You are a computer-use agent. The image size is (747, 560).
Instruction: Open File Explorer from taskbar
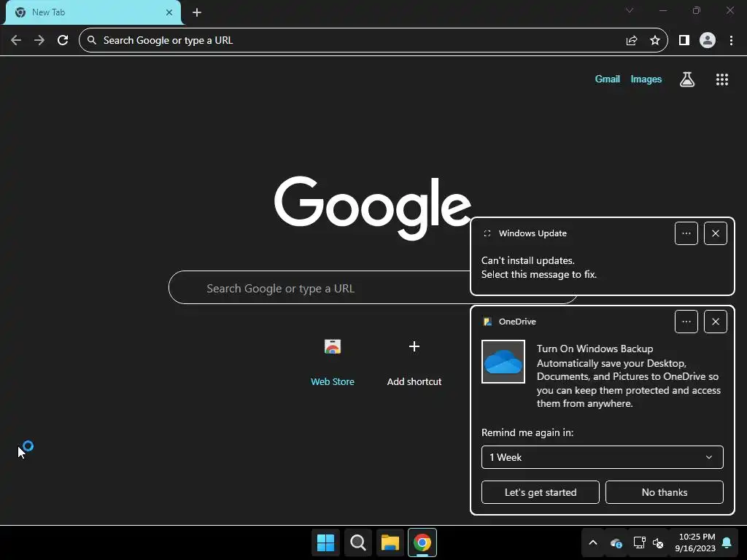coord(390,542)
